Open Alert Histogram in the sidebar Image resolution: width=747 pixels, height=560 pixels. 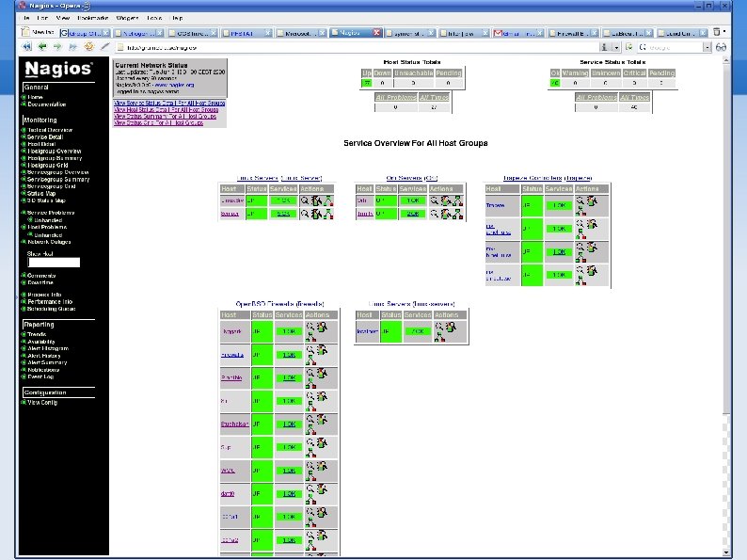48,348
